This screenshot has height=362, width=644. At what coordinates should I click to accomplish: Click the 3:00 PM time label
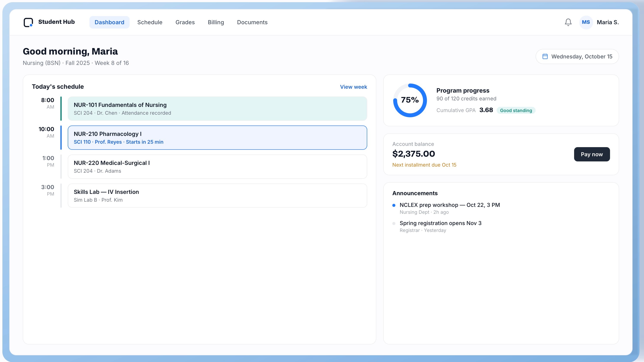[48, 190]
